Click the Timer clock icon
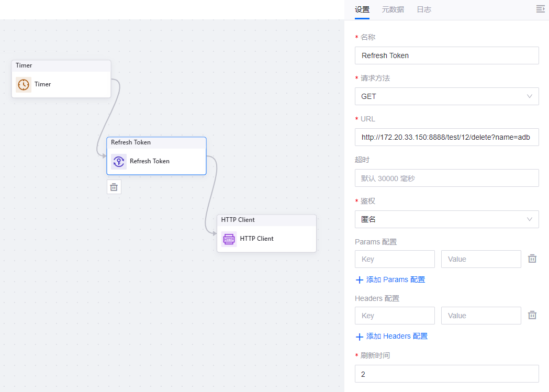The width and height of the screenshot is (549, 392). (24, 84)
